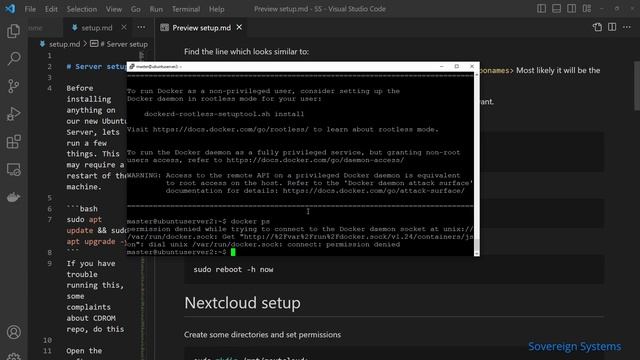Open the View menu
640x360 pixels.
(114, 9)
